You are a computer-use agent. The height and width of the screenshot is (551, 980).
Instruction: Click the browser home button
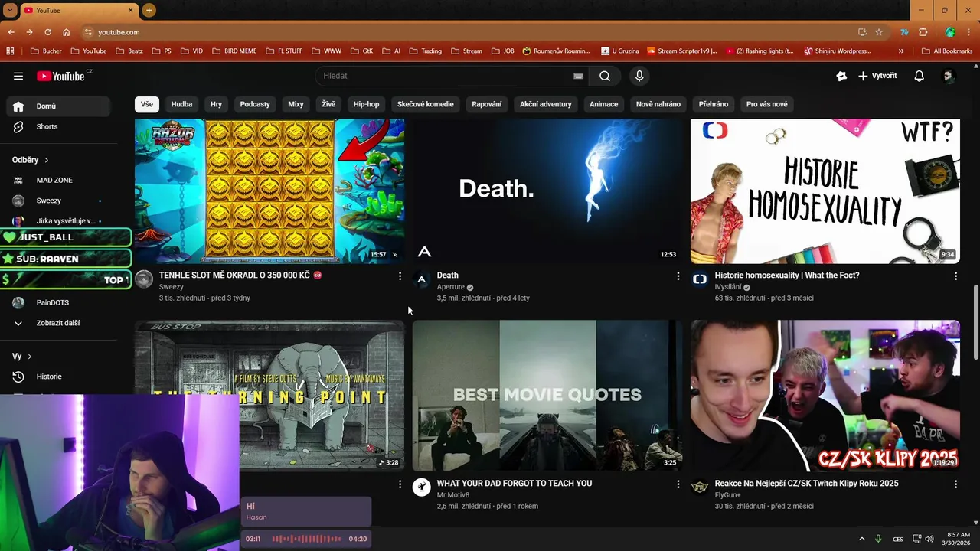66,32
